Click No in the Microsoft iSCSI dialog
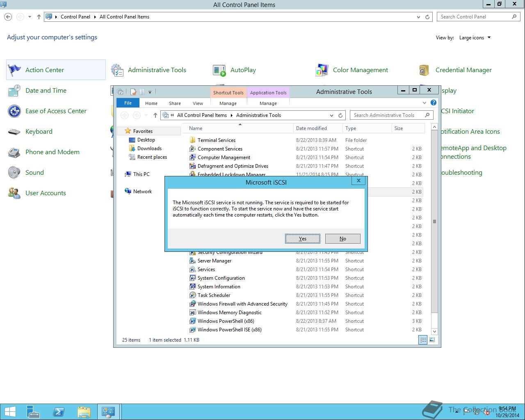 pyautogui.click(x=342, y=239)
